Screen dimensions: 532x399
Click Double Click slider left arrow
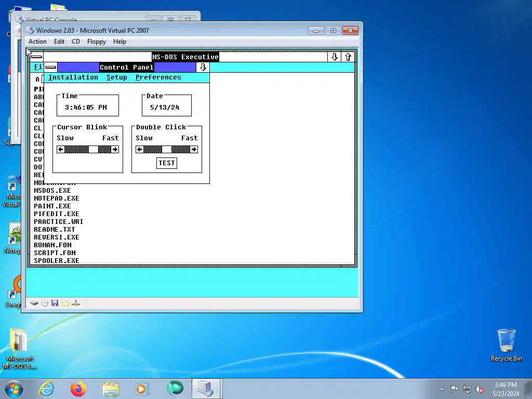coord(139,149)
